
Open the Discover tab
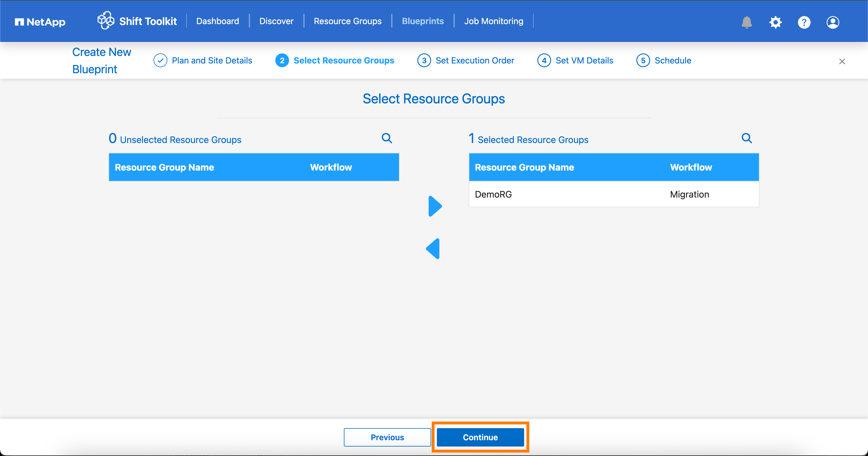point(276,21)
